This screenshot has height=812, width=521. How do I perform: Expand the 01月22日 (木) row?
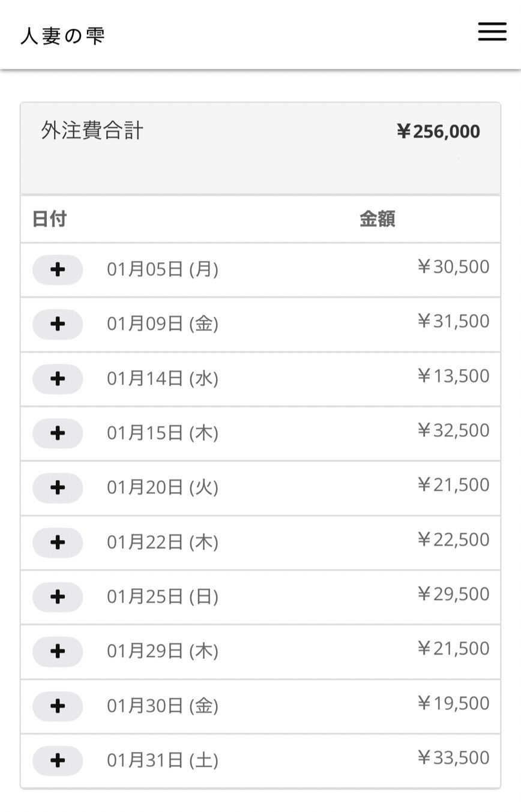[58, 542]
